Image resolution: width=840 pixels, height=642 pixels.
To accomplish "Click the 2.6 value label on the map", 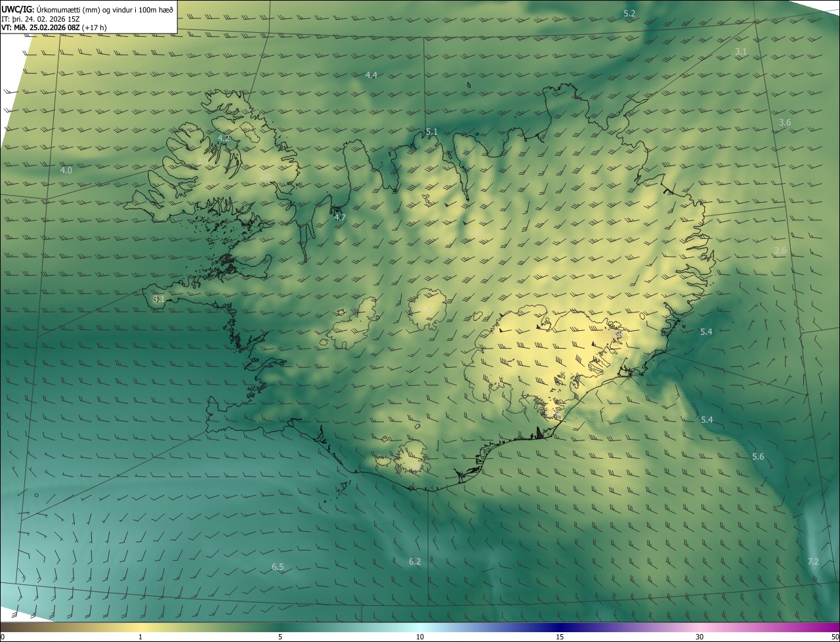I will [780, 251].
